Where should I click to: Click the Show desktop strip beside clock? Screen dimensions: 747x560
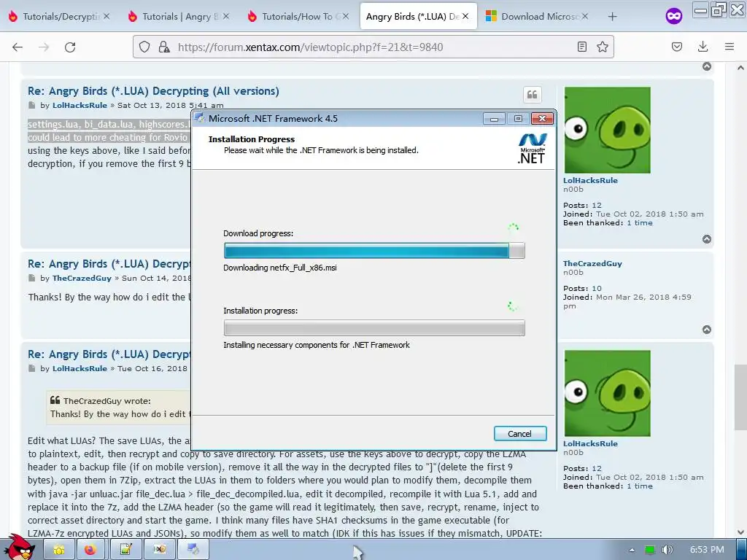[x=741, y=550]
